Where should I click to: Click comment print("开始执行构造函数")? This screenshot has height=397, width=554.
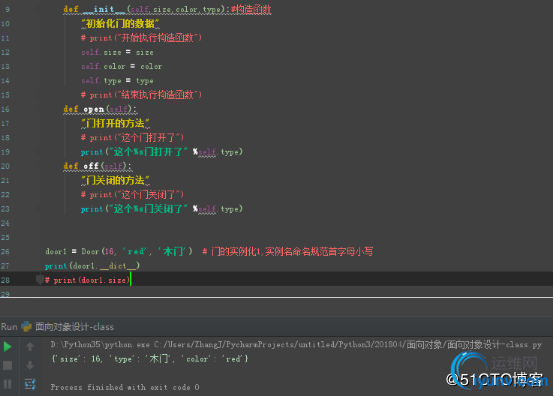(141, 38)
